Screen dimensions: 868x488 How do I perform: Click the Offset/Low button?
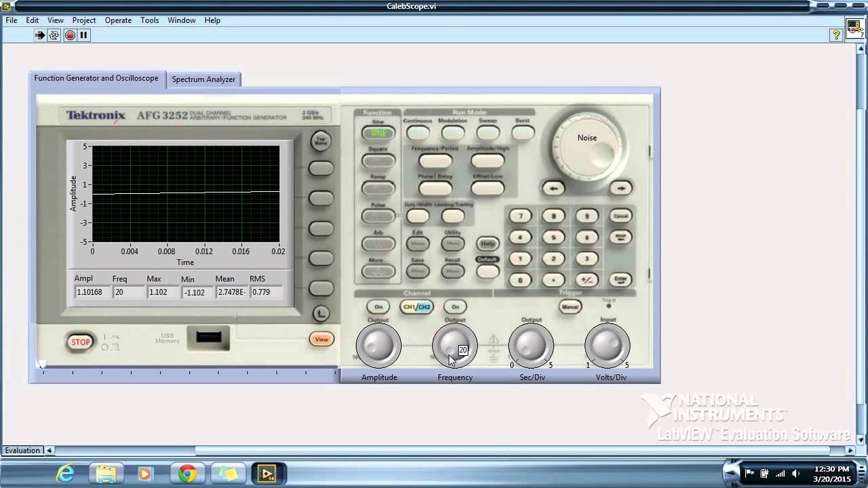488,188
